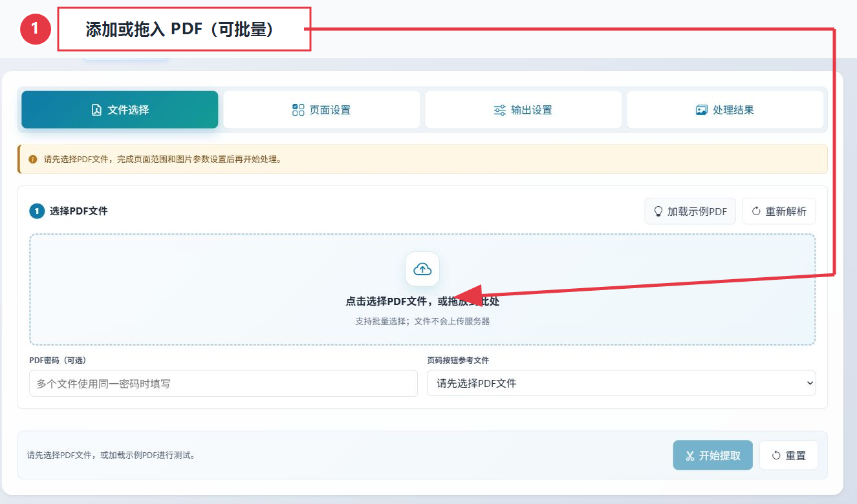
Task: Focus the PDF密码 input field
Action: [x=223, y=383]
